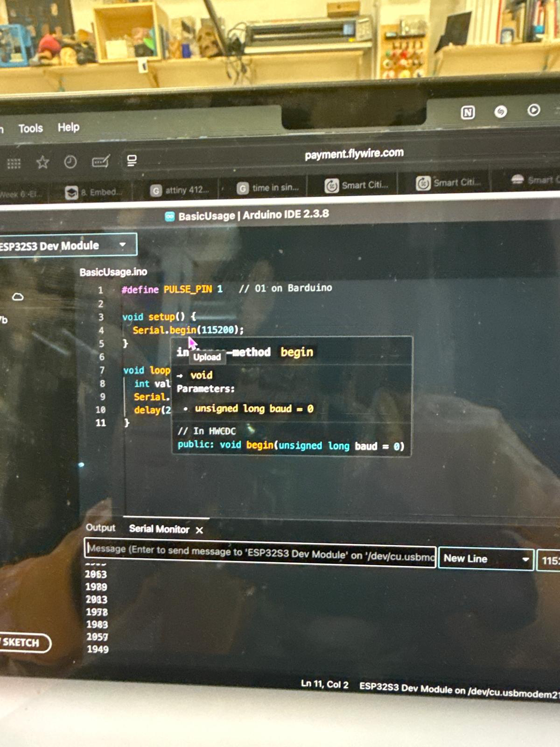
Task: Click Serial.begin(115200) on line 4
Action: pos(188,330)
